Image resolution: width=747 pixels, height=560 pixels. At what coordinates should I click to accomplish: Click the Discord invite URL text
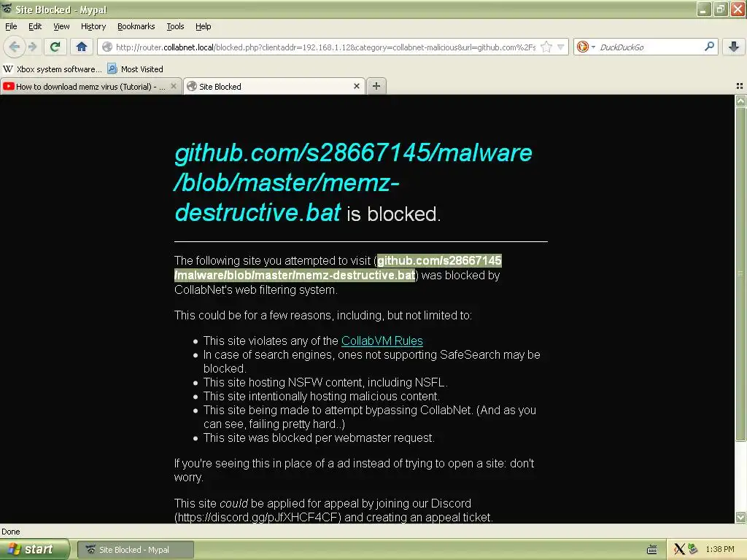pos(258,517)
